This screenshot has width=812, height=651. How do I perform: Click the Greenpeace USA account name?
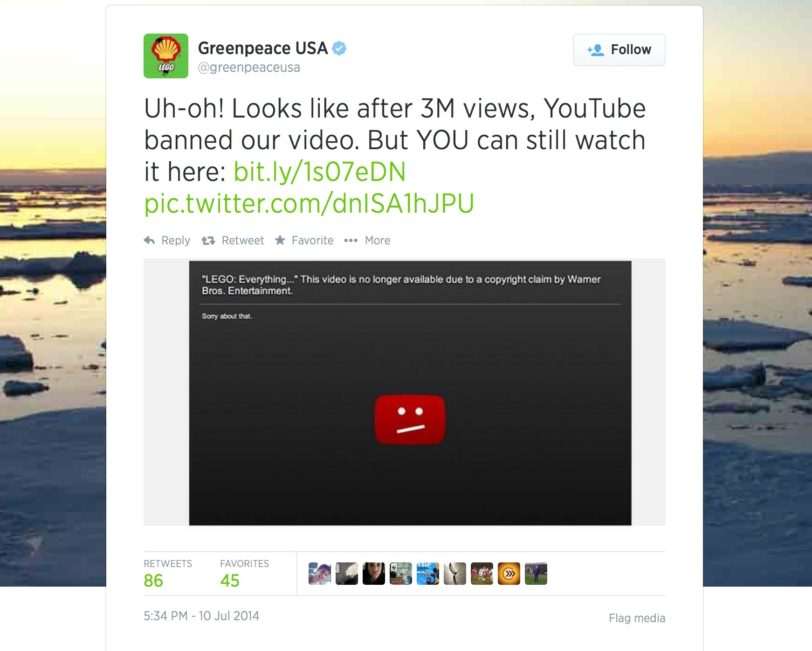(263, 48)
